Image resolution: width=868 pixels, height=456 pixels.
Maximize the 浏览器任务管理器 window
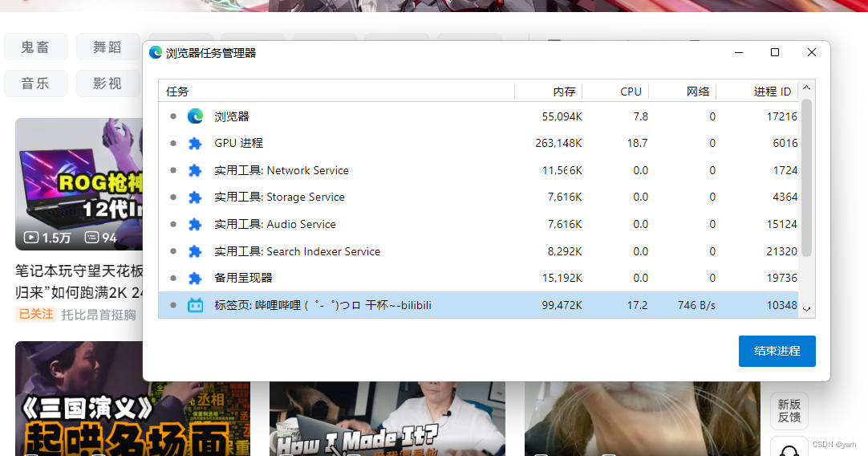(x=775, y=52)
